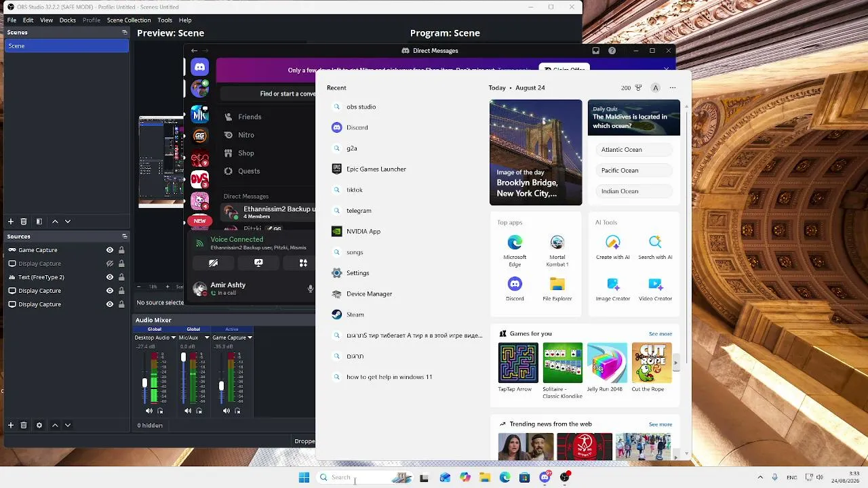
Task: Click See more next to Games for you
Action: [x=660, y=334]
